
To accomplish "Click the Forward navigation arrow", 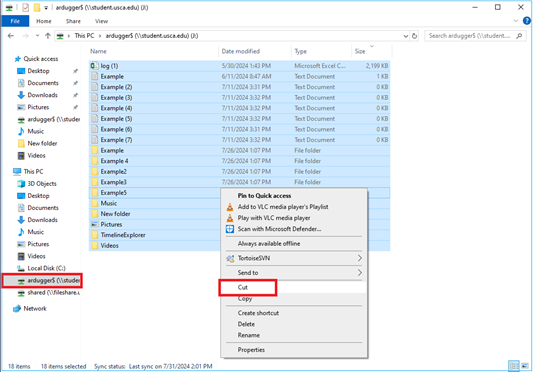I will click(x=25, y=36).
